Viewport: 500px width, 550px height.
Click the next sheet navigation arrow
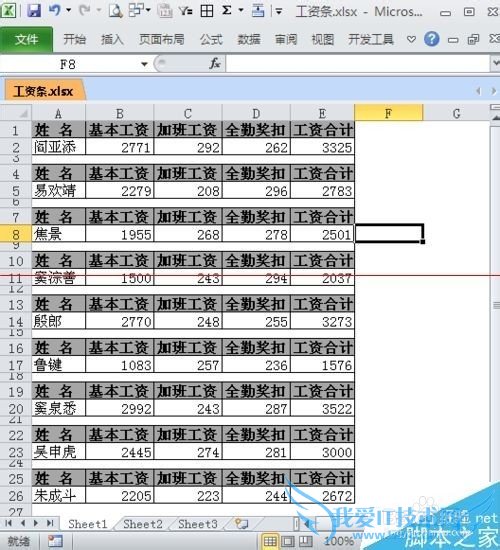[36, 523]
